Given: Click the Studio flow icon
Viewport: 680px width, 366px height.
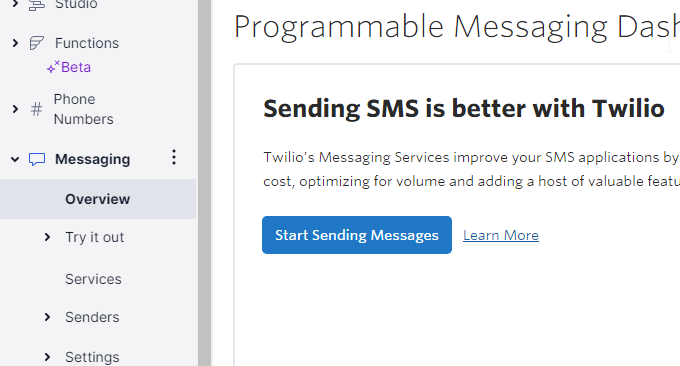Looking at the screenshot, I should (x=37, y=4).
